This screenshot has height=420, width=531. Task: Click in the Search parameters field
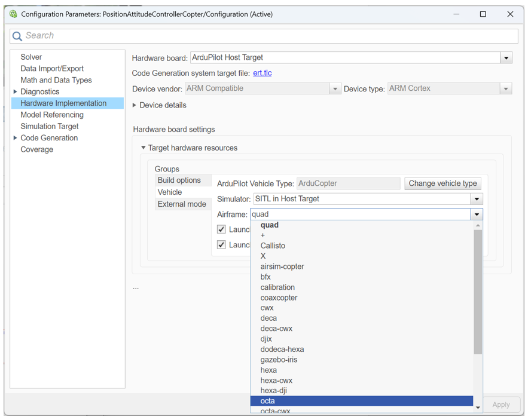click(269, 36)
